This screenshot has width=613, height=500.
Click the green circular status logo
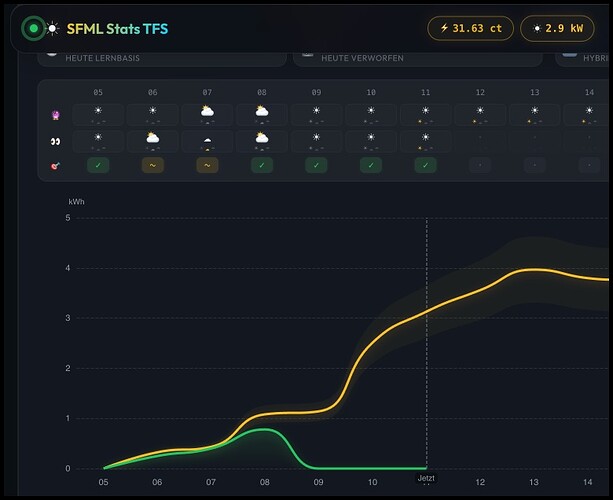pyautogui.click(x=33, y=28)
